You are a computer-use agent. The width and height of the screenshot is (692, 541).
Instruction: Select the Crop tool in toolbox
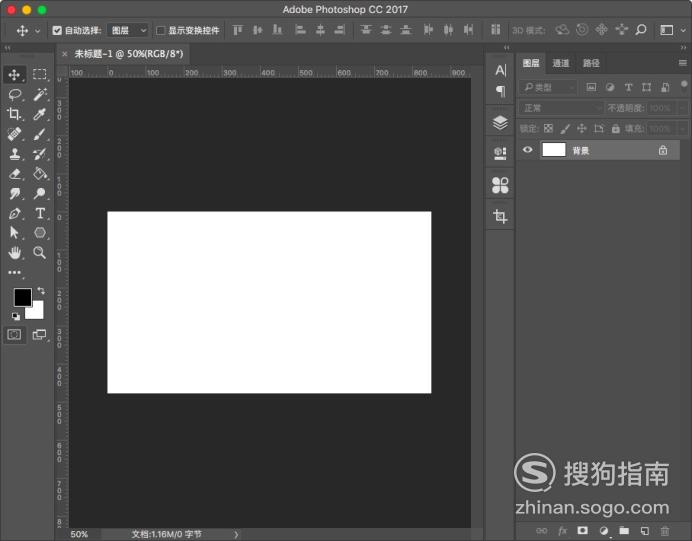coord(14,114)
